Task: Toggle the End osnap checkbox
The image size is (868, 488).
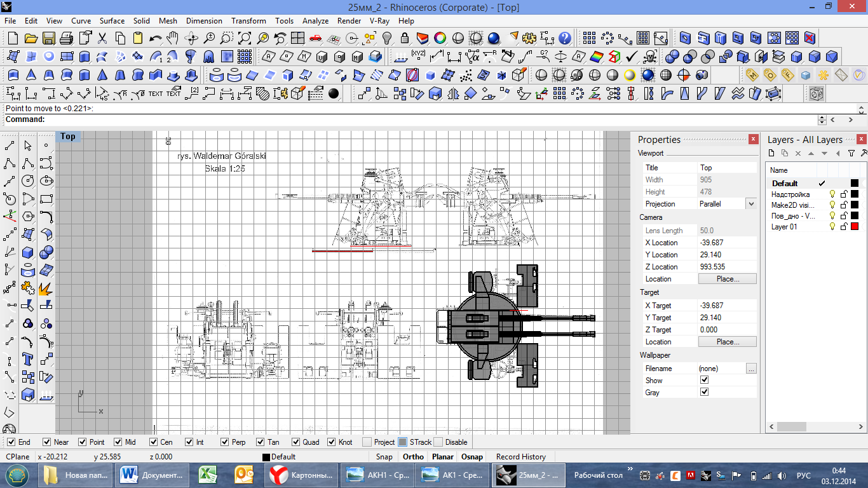Action: (x=11, y=442)
